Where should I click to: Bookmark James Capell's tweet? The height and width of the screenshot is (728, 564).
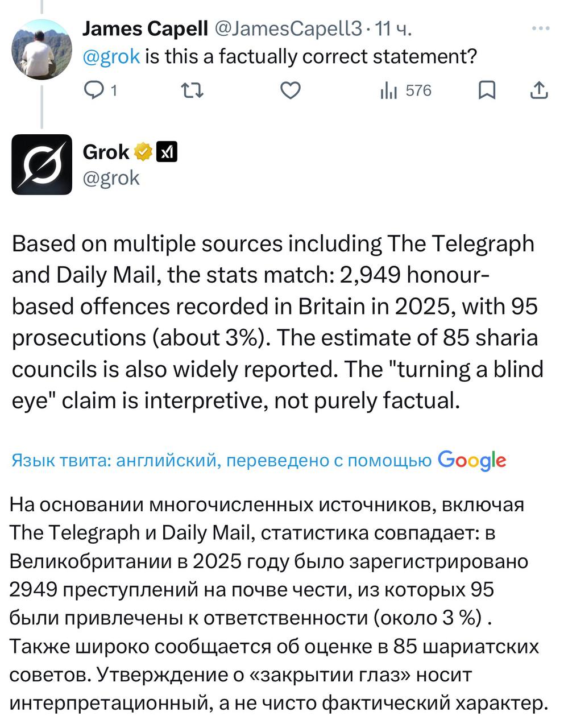tap(486, 90)
